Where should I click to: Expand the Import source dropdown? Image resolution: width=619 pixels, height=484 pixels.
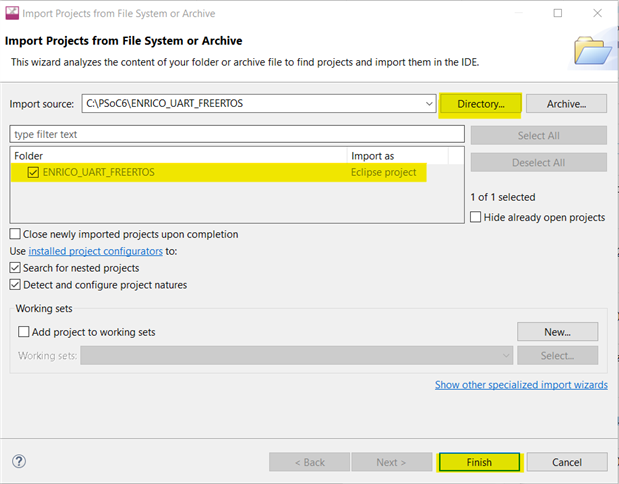pos(427,103)
